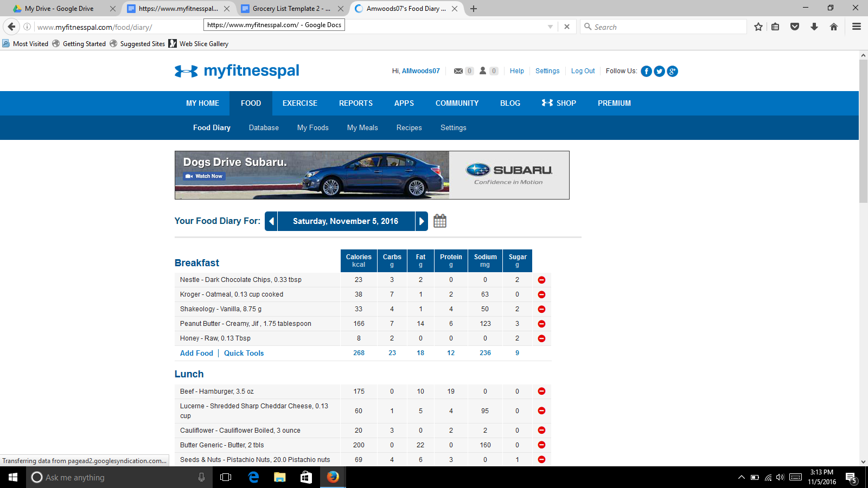Click AMwoods07 username link

(x=421, y=71)
